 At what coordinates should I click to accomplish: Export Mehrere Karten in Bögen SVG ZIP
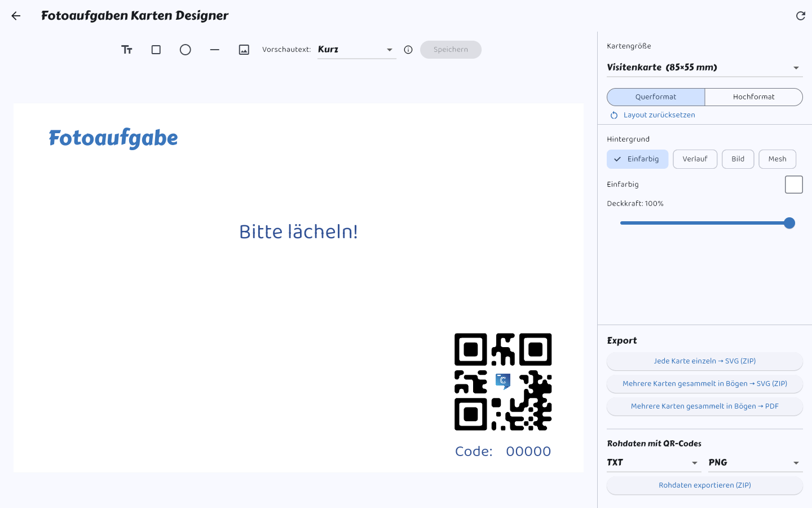704,384
